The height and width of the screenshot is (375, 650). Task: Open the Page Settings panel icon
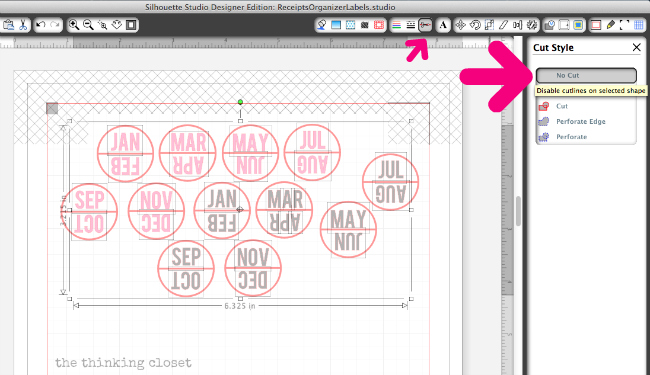coord(596,25)
